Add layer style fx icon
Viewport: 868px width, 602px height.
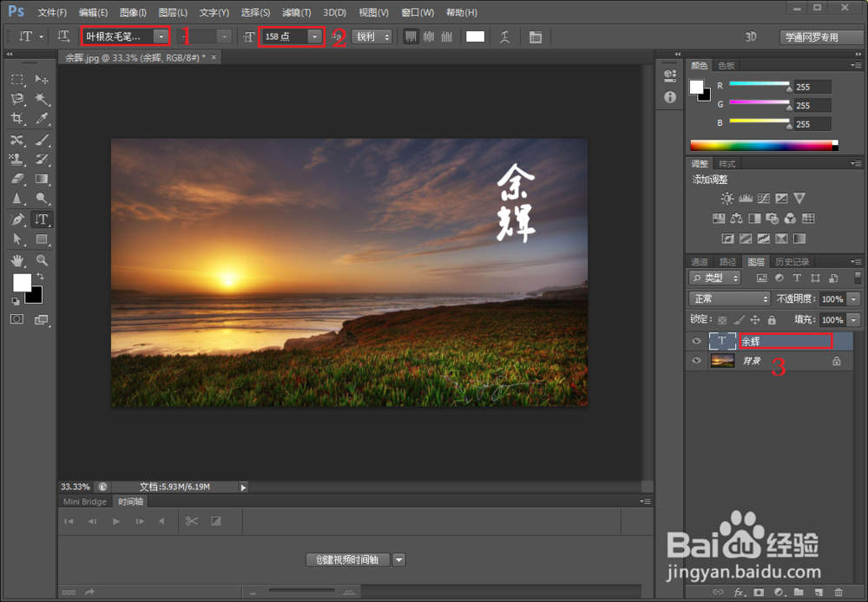[x=739, y=592]
